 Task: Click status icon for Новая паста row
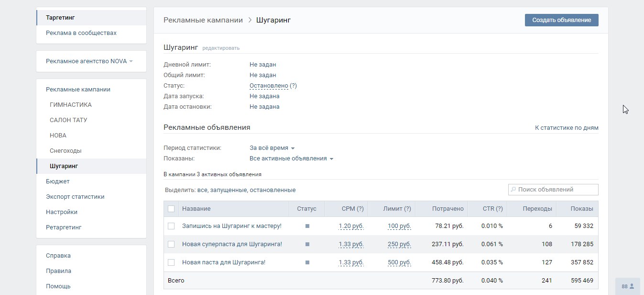(x=307, y=262)
